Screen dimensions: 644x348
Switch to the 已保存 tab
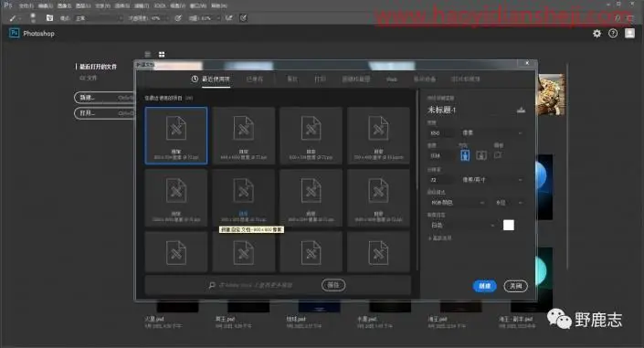click(255, 79)
